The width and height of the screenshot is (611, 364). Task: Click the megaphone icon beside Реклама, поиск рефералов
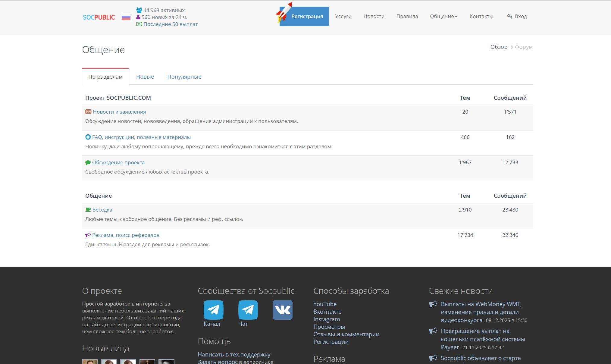[x=88, y=235]
